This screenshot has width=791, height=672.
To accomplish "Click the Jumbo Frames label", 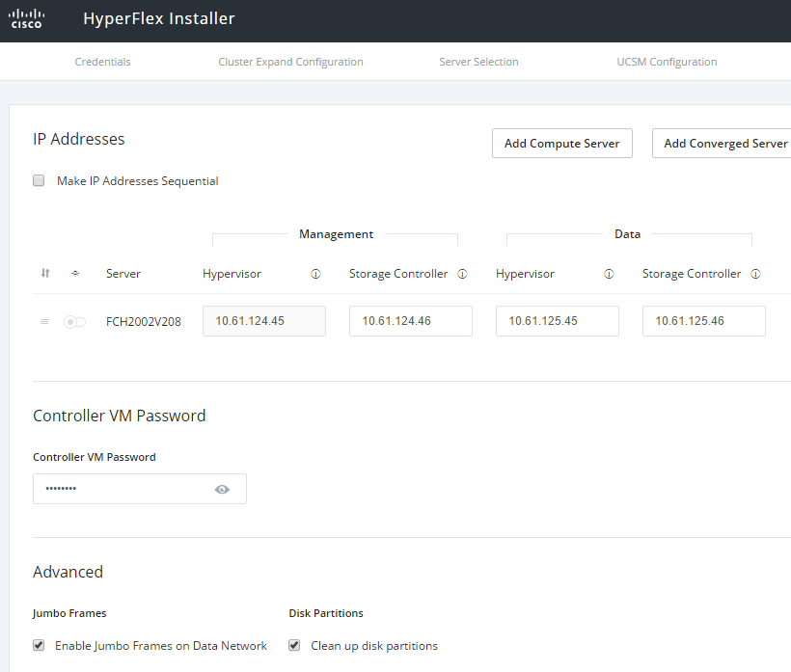I will pyautogui.click(x=69, y=613).
